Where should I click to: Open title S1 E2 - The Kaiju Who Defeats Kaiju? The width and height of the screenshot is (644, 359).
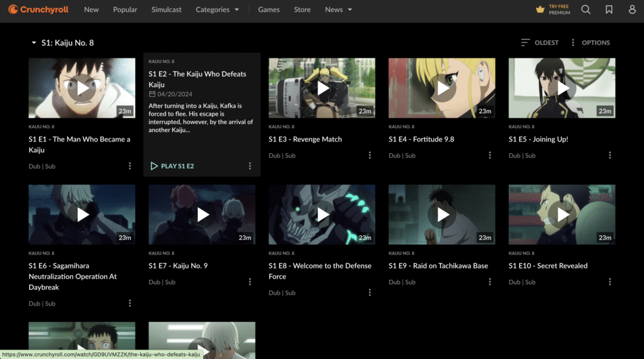(197, 79)
